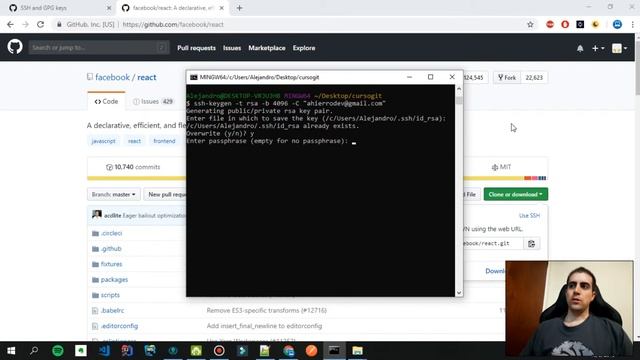Click the dark square extension icon

tap(580, 24)
